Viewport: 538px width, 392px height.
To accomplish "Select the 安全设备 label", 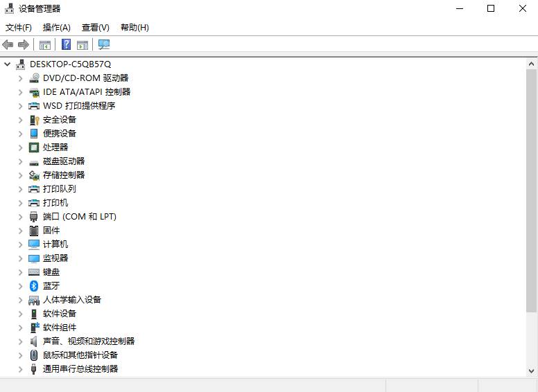I will pyautogui.click(x=60, y=120).
